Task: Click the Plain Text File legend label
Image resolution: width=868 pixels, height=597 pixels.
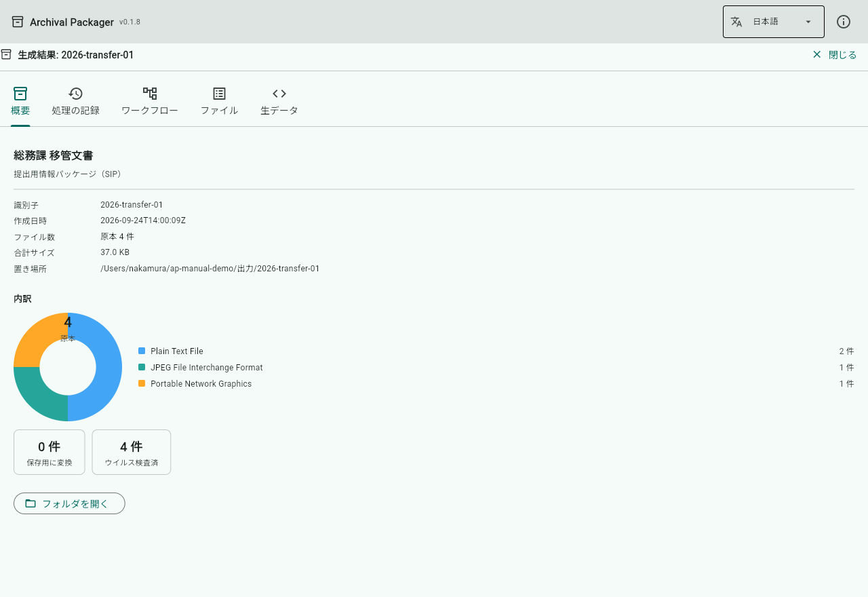Action: pyautogui.click(x=177, y=351)
